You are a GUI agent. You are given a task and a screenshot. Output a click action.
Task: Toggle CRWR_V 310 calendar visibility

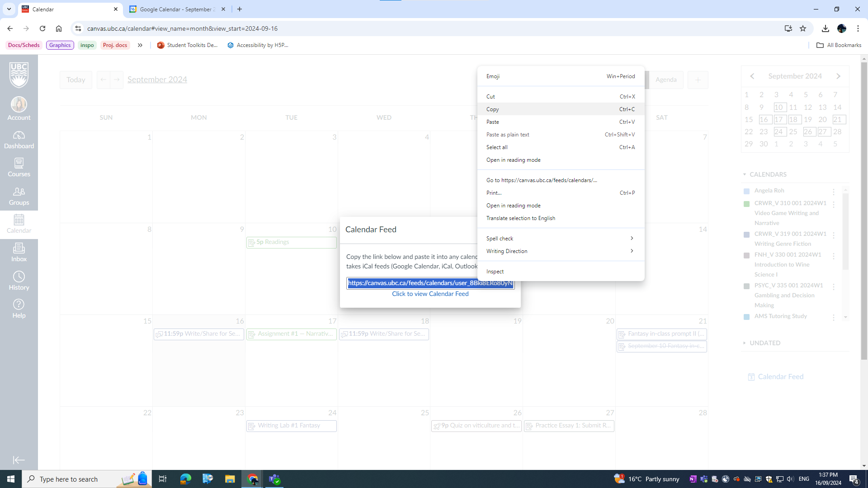coord(746,204)
